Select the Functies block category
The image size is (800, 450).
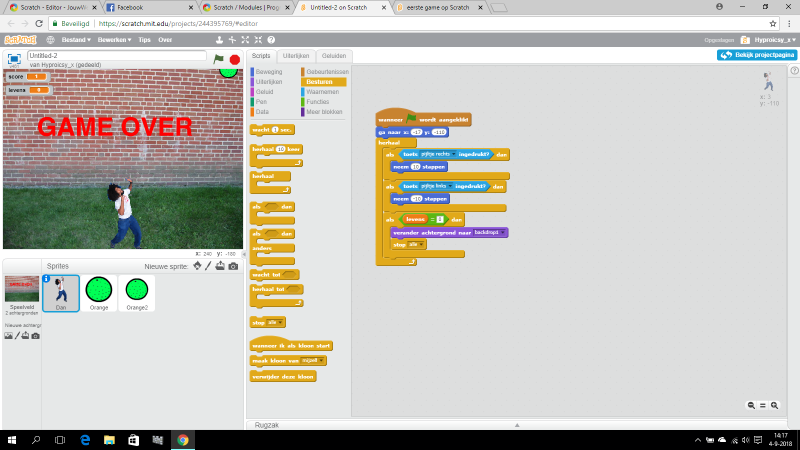pos(317,102)
